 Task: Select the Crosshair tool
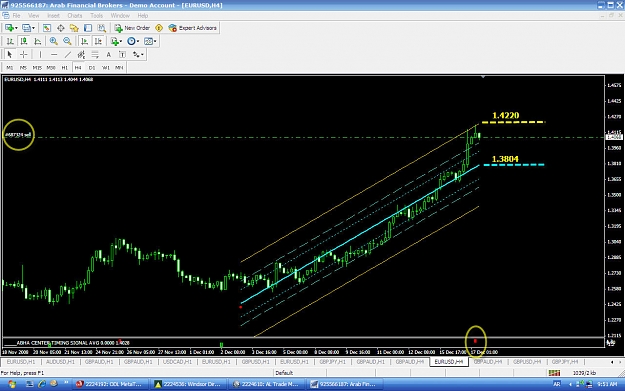24,55
